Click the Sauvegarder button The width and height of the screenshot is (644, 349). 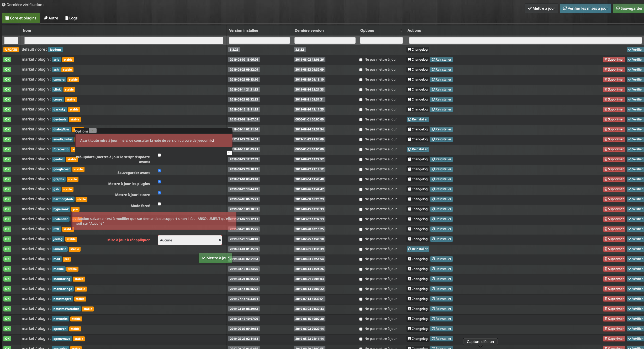pyautogui.click(x=629, y=8)
